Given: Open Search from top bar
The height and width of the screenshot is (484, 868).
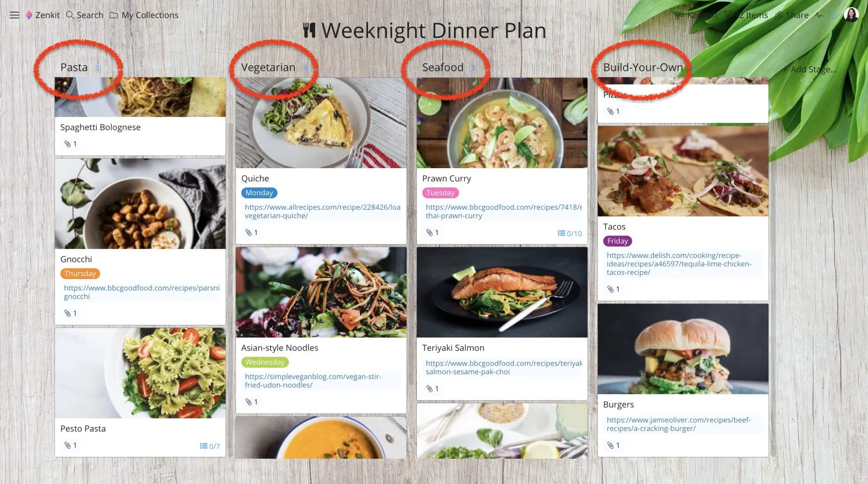Looking at the screenshot, I should (x=85, y=15).
